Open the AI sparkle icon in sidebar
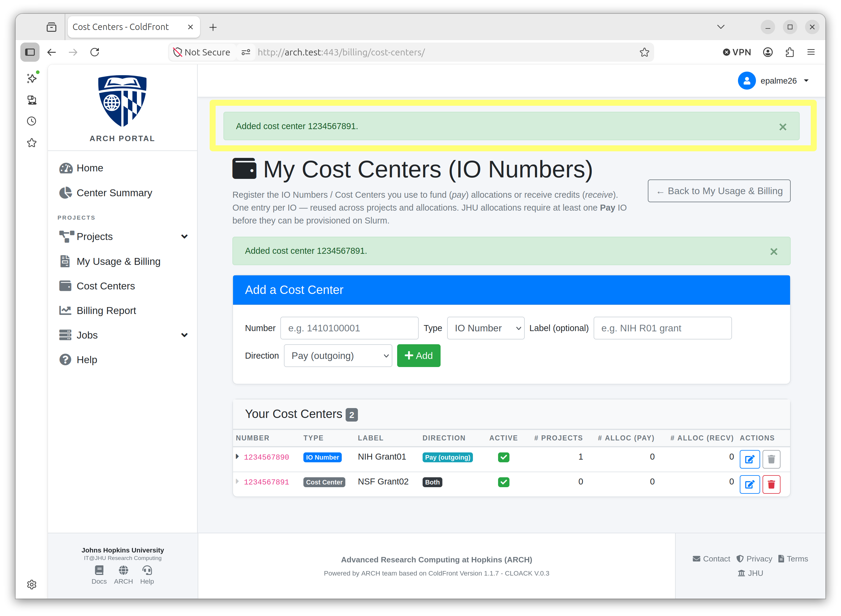This screenshot has width=841, height=616. pyautogui.click(x=32, y=78)
